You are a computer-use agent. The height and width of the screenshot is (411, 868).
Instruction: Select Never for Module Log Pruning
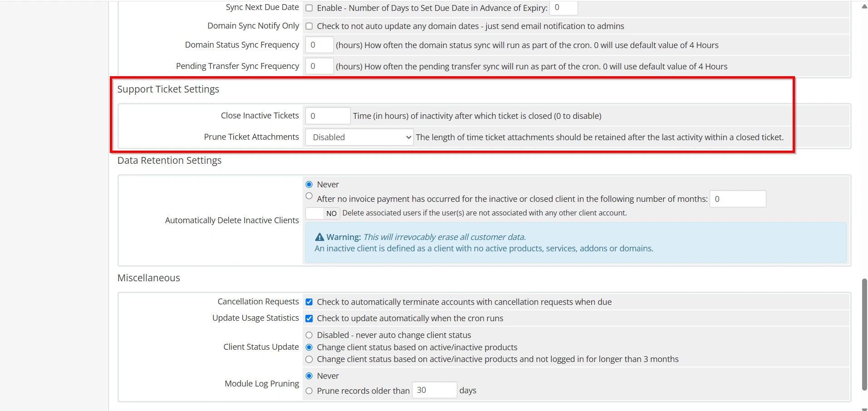click(309, 376)
